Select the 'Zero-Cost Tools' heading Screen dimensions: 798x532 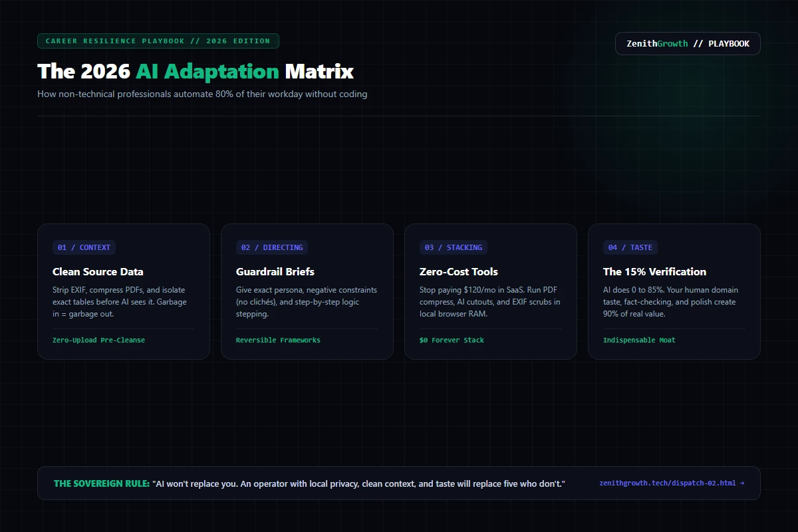[x=459, y=271]
